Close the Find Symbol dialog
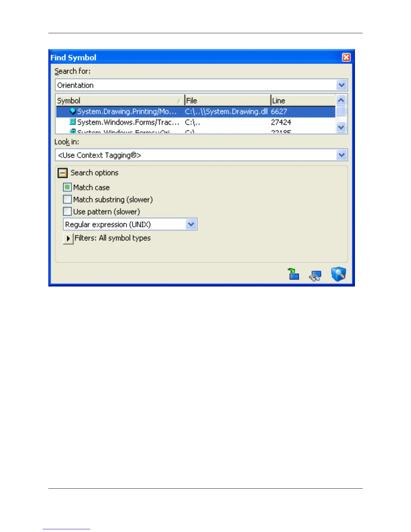This screenshot has height=532, width=411. tap(346, 57)
